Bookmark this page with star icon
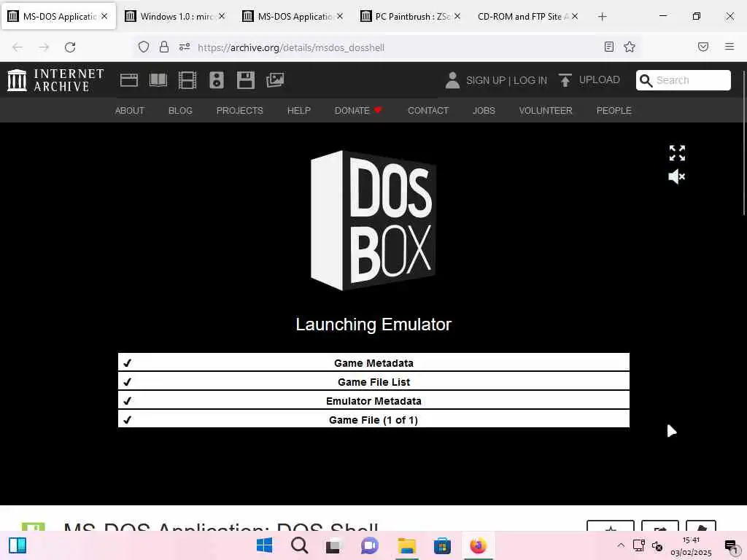Viewport: 747px width, 560px height. pos(630,47)
